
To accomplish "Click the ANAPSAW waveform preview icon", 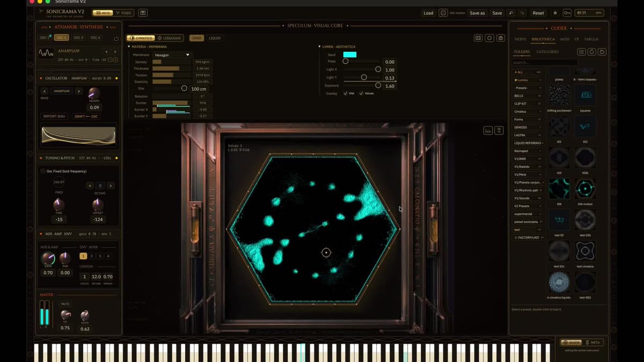I will (x=46, y=53).
